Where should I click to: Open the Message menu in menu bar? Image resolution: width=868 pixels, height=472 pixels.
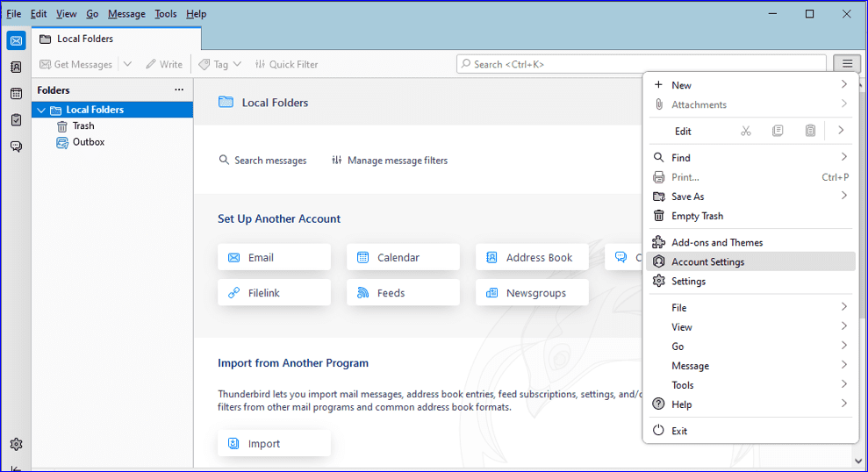coord(126,14)
